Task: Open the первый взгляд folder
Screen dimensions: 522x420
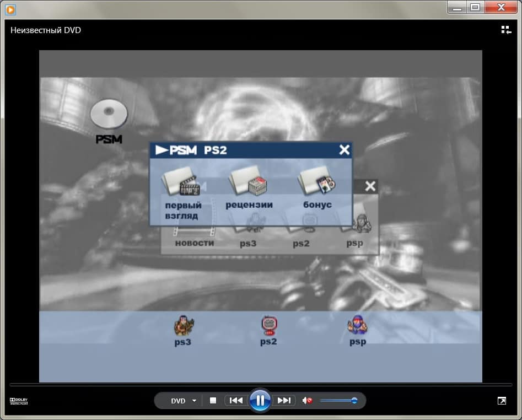Action: pos(182,193)
